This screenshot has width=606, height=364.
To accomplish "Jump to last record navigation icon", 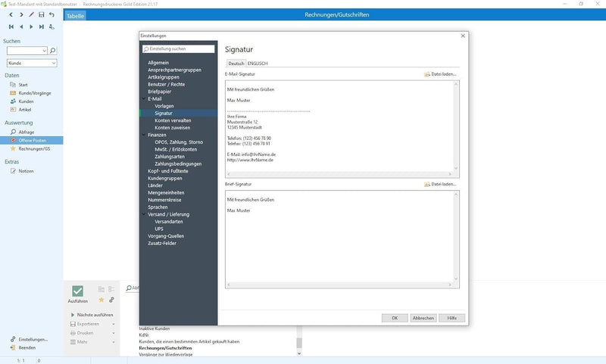I will [41, 26].
